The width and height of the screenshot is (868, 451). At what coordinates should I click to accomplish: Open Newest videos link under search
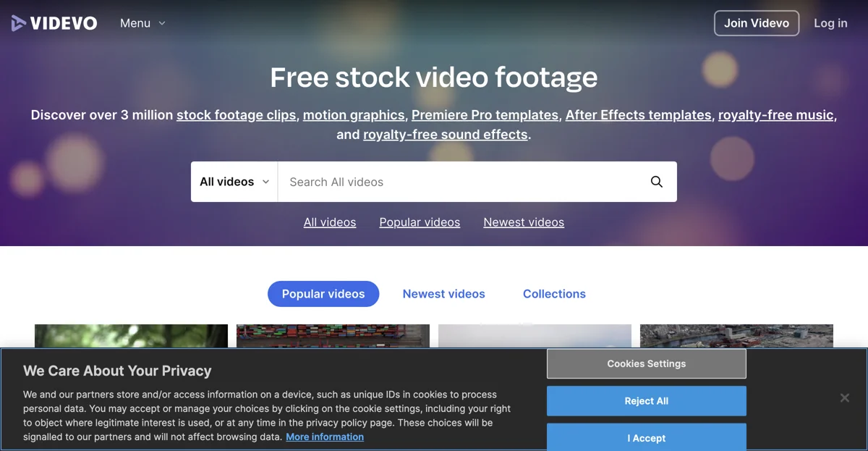(524, 222)
